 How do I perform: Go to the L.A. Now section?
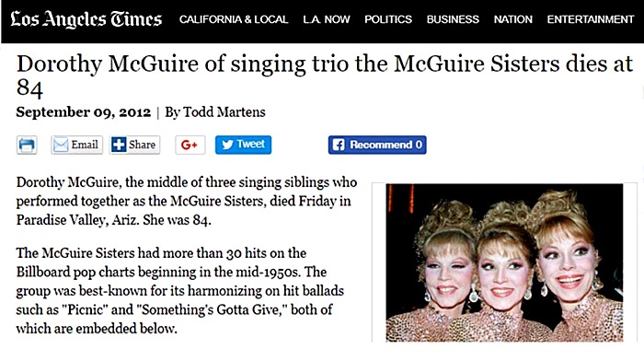(327, 19)
